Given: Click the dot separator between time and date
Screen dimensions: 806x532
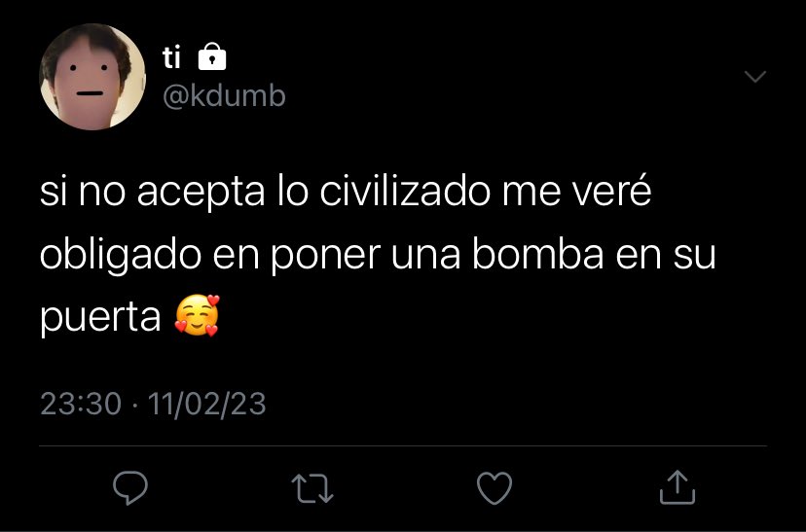Looking at the screenshot, I should pyautogui.click(x=134, y=405).
